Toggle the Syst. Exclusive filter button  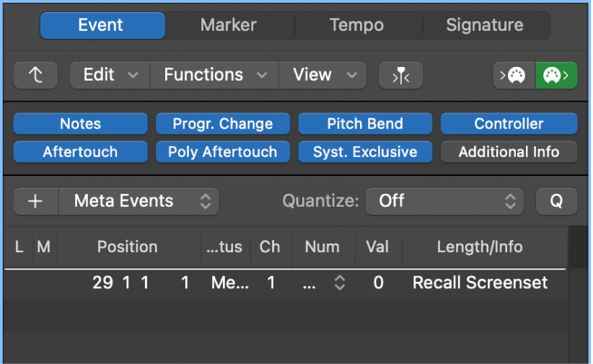[365, 152]
